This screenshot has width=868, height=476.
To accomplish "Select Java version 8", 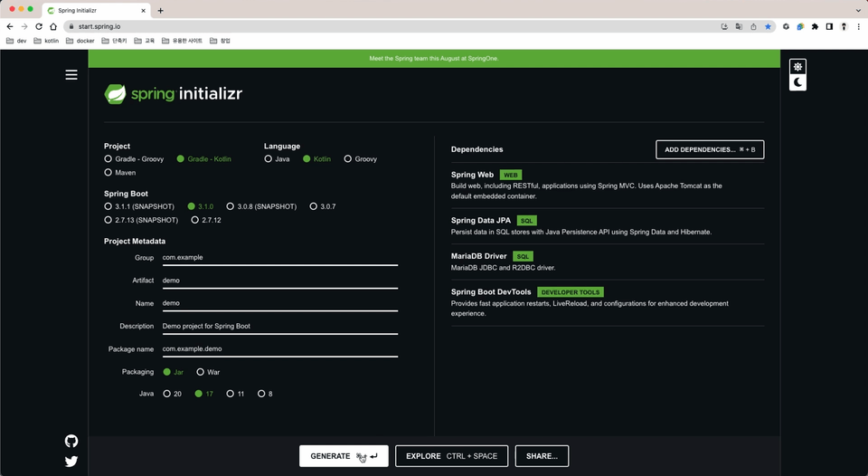I will [x=265, y=394].
